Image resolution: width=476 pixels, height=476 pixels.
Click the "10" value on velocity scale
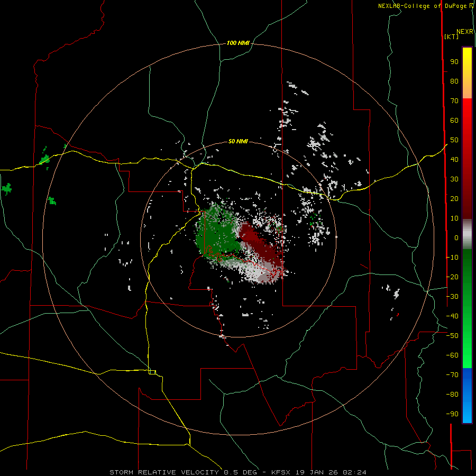click(x=454, y=218)
